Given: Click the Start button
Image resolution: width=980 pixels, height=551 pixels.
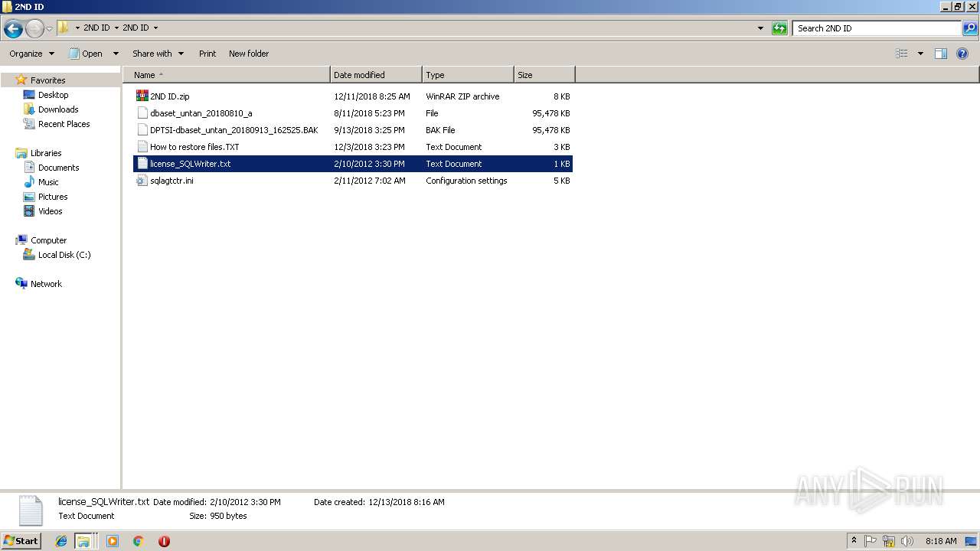Looking at the screenshot, I should 21,541.
